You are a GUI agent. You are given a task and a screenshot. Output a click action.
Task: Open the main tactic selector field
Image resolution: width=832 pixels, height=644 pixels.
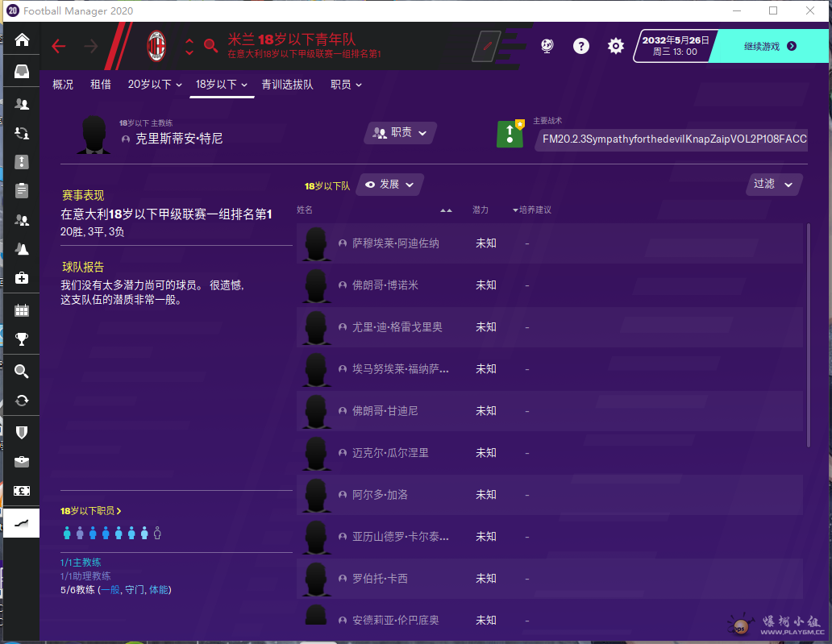[x=672, y=139]
